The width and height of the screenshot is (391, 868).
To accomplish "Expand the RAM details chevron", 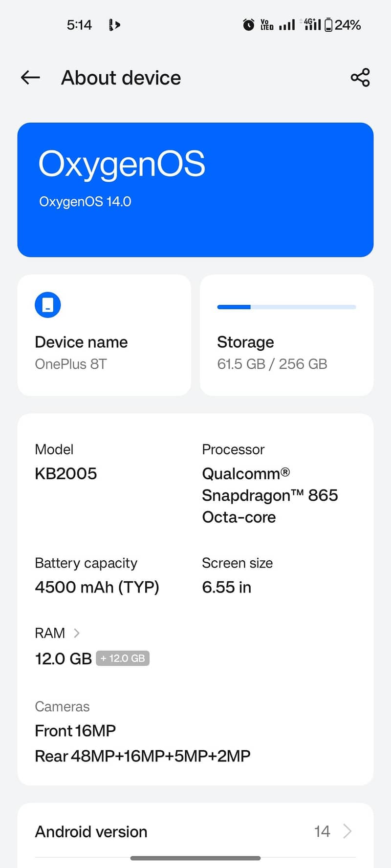I will [77, 633].
